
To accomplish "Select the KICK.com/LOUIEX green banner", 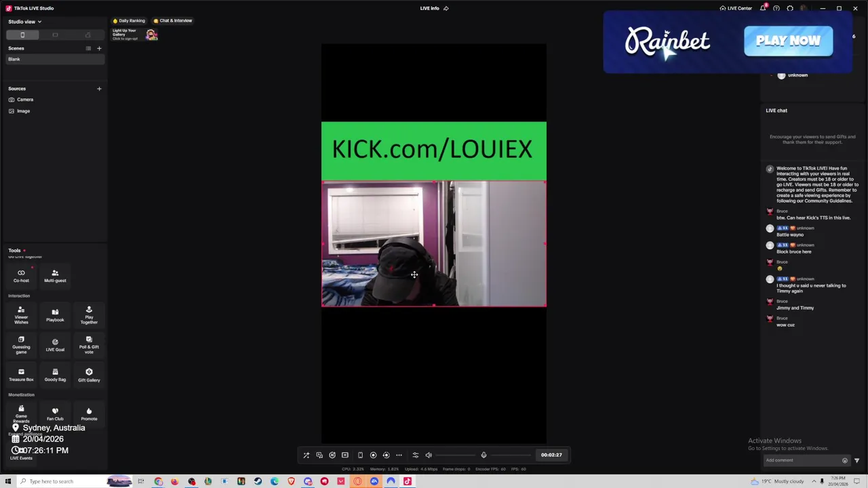I will tap(433, 151).
